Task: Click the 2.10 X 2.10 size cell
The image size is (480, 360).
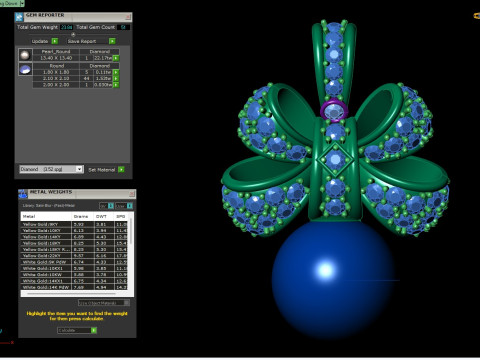Action: point(56,79)
